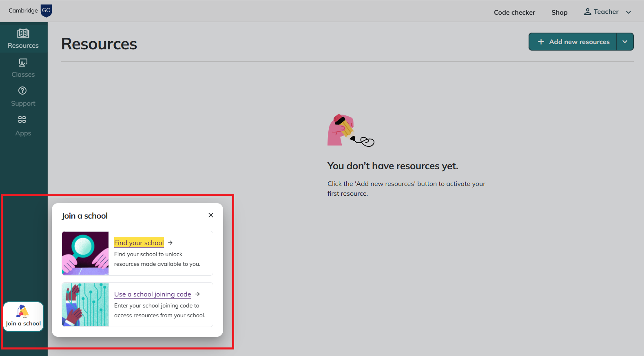The height and width of the screenshot is (356, 644).
Task: Click the Join a school popup title
Action: (x=85, y=216)
